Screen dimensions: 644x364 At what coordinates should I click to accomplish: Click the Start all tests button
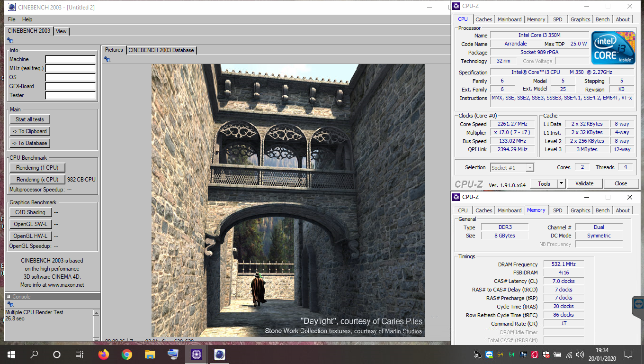(30, 119)
